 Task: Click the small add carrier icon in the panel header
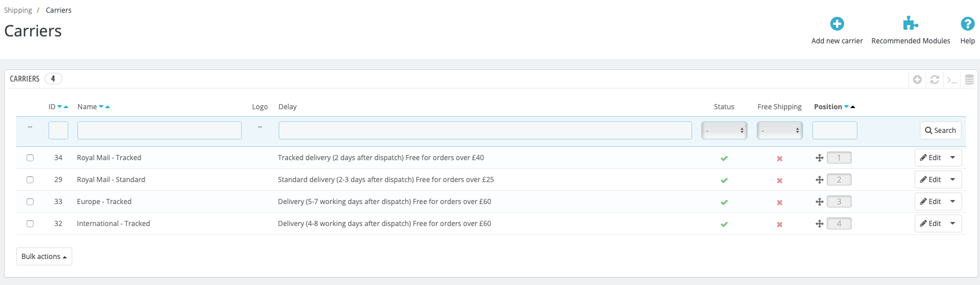(x=917, y=80)
